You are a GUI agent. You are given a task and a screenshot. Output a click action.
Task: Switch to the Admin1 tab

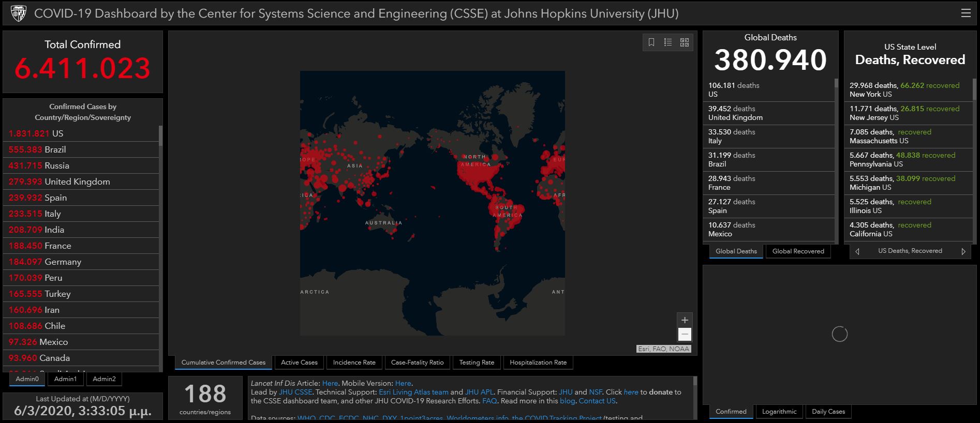point(66,379)
